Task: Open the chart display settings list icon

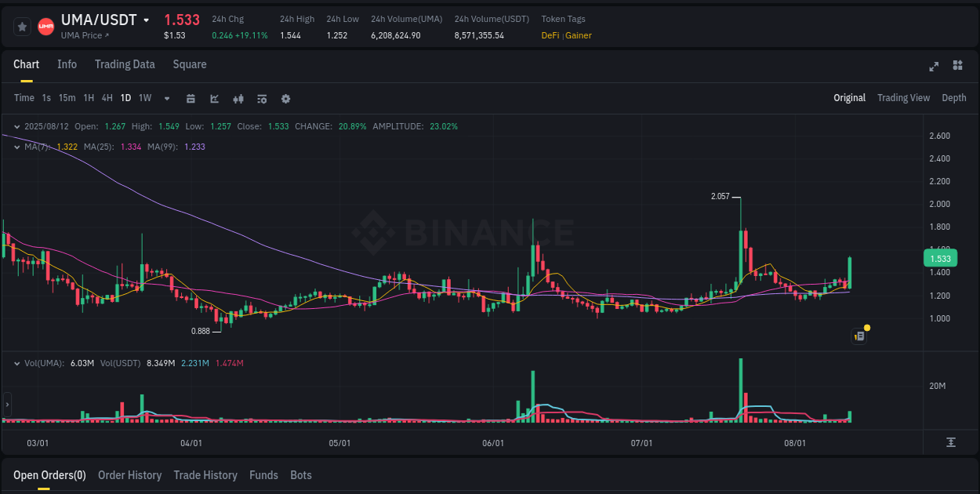Action: (x=261, y=98)
